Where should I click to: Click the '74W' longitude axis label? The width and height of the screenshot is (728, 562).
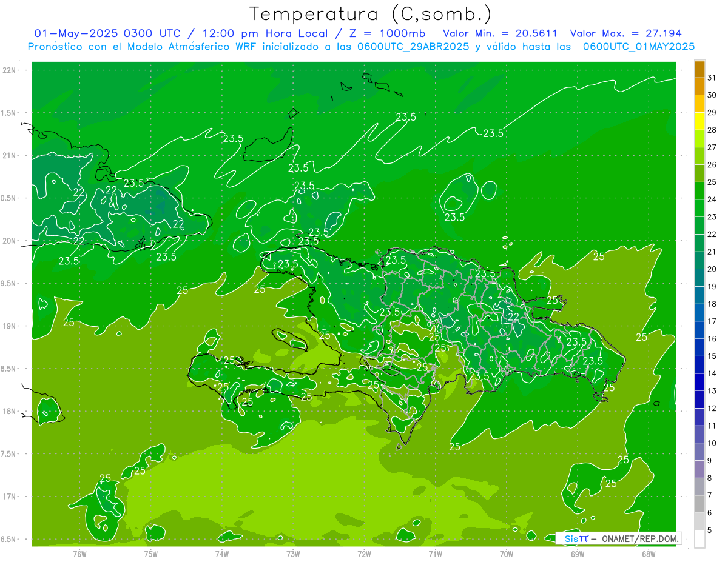(222, 554)
